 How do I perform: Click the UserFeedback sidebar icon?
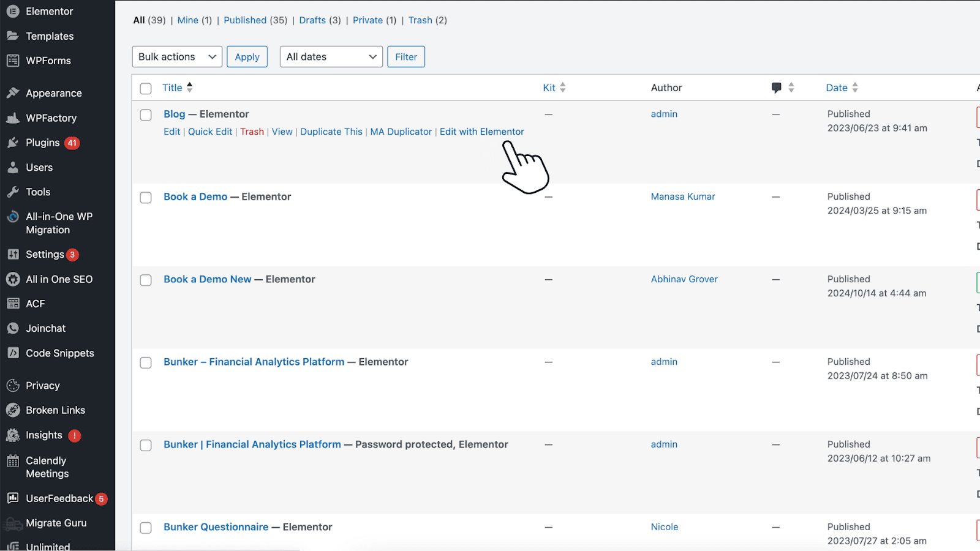(x=13, y=498)
